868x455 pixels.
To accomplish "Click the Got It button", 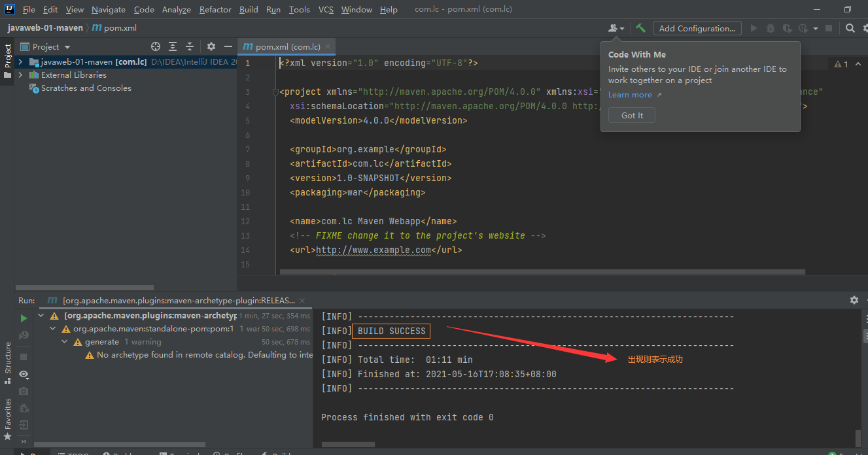I will [632, 115].
